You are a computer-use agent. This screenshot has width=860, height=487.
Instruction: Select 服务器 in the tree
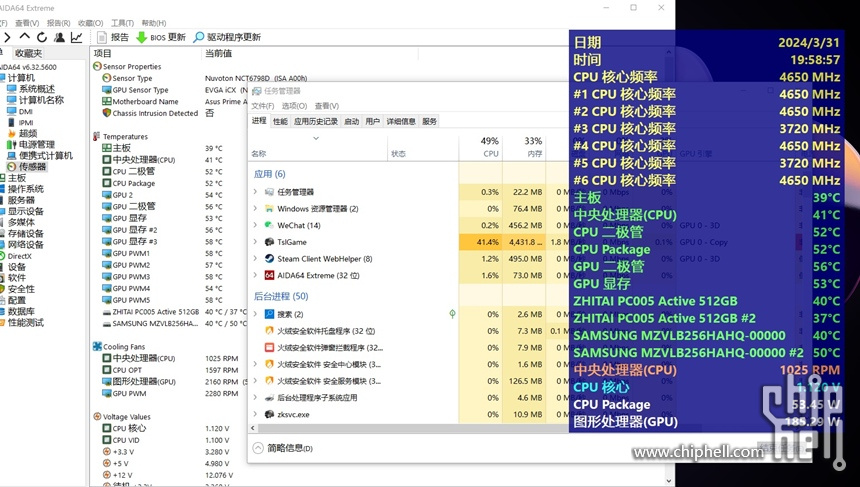pyautogui.click(x=21, y=200)
